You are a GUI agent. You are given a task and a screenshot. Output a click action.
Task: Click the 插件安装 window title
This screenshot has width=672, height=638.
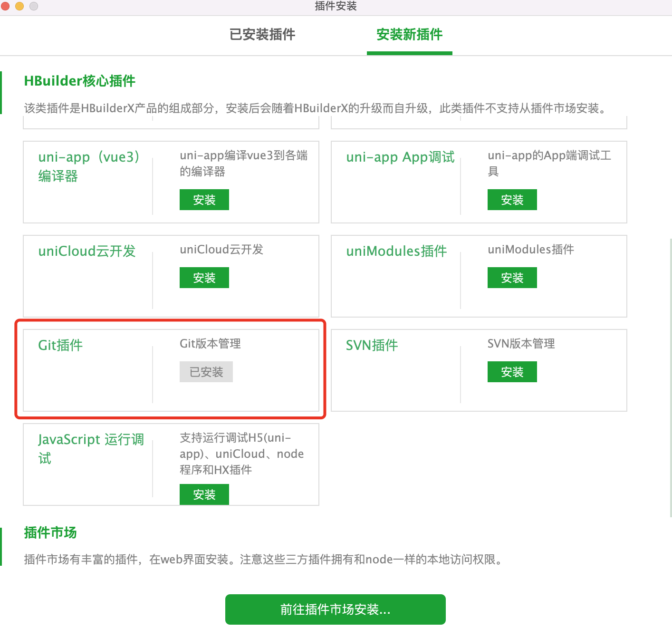click(x=336, y=6)
